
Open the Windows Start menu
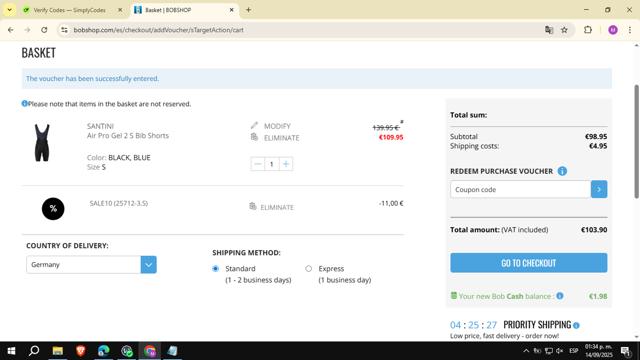point(11,351)
